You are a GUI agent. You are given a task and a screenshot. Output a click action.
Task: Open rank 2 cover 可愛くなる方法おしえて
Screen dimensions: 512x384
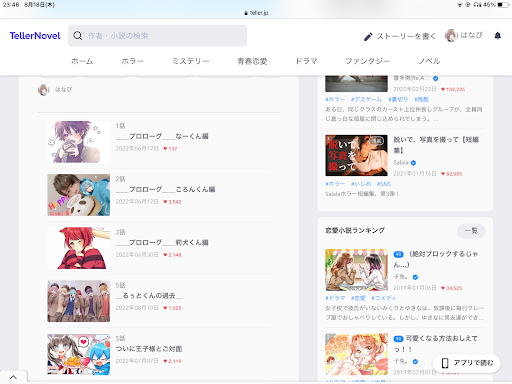point(356,354)
